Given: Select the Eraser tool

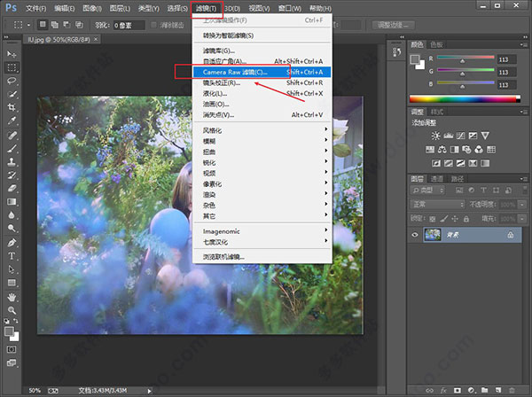Looking at the screenshot, I should (12, 188).
